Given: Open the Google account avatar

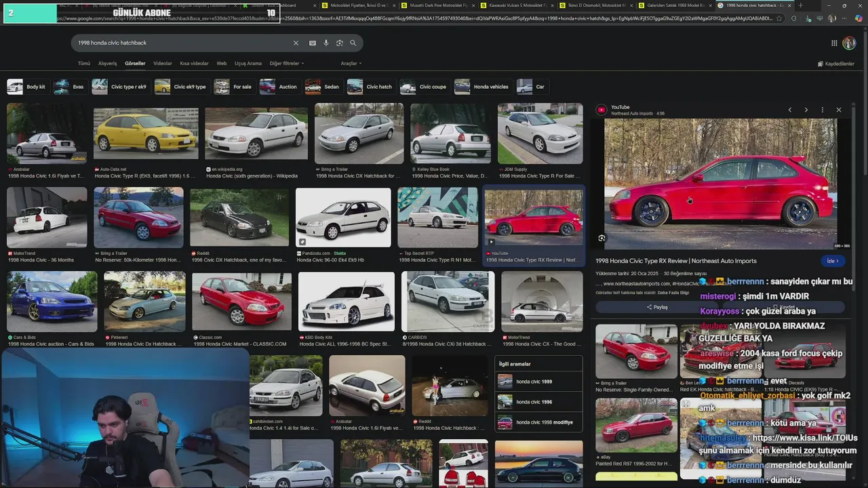Looking at the screenshot, I should [x=849, y=43].
